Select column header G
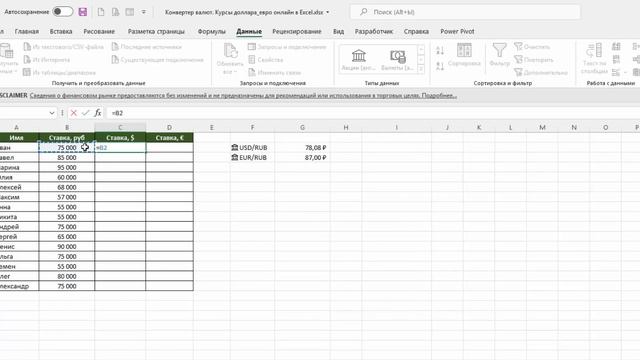The image size is (640, 360). [302, 127]
